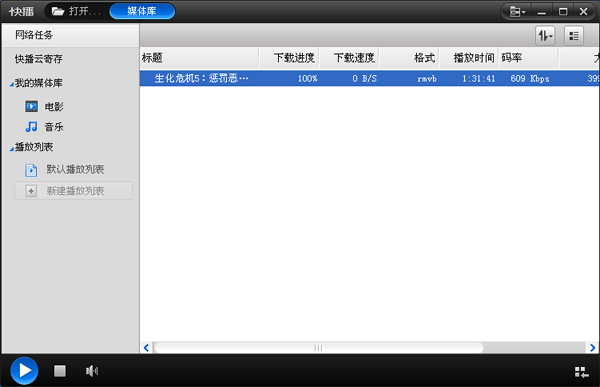Collapse the 我的媒体库 tree node
This screenshot has width=600, height=387.
(x=11, y=84)
